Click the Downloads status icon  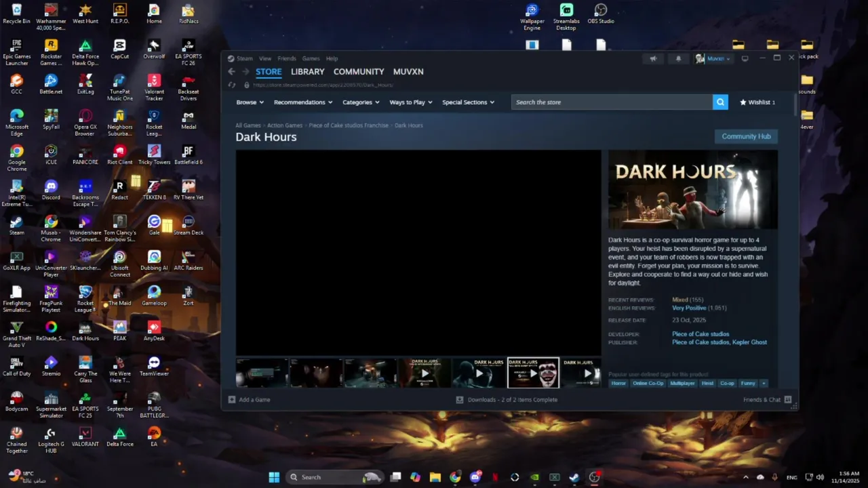459,400
